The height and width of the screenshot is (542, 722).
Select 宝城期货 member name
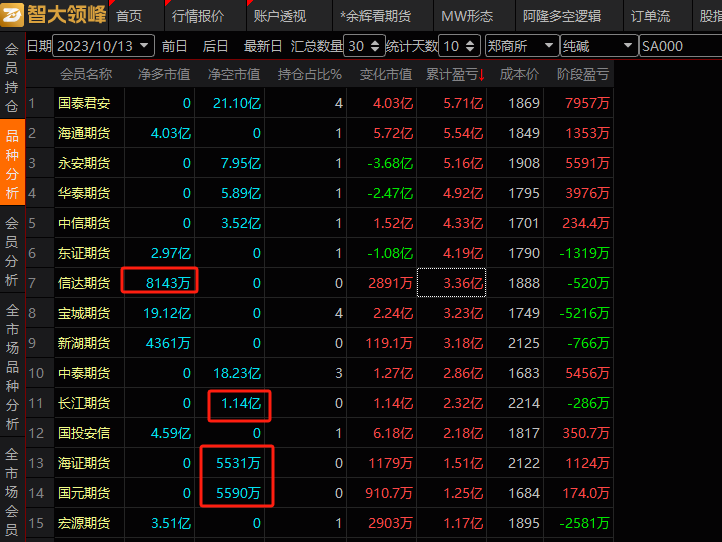point(84,313)
